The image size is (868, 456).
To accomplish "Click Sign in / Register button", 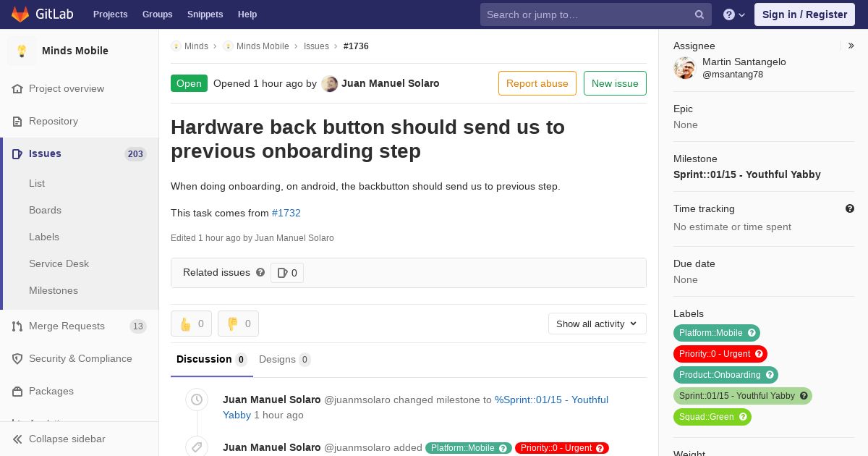I will point(804,14).
